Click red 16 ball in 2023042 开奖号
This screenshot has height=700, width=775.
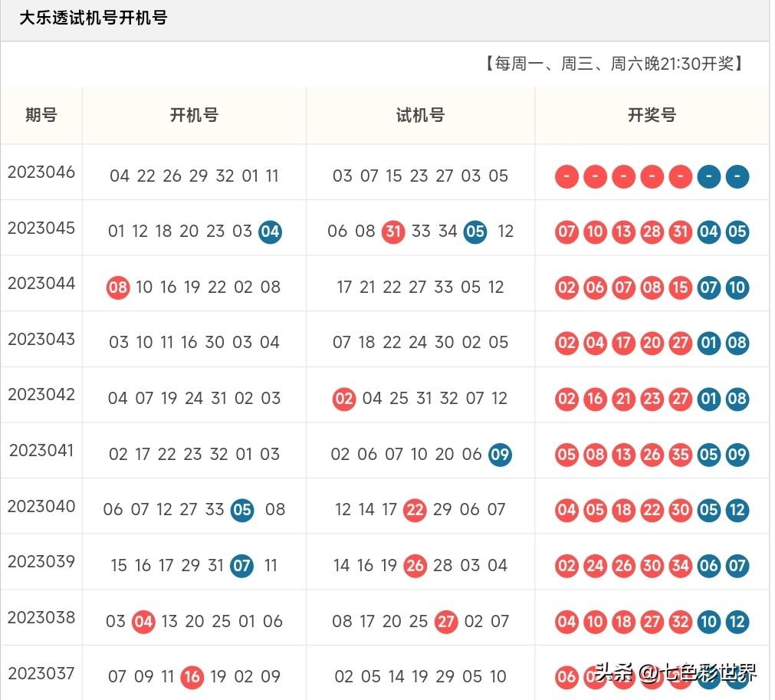tap(595, 399)
